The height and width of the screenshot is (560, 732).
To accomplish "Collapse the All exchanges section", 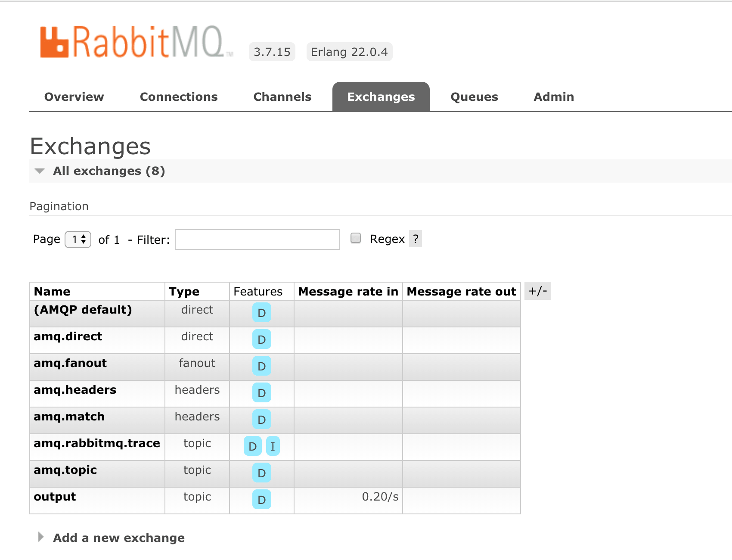I will (40, 171).
